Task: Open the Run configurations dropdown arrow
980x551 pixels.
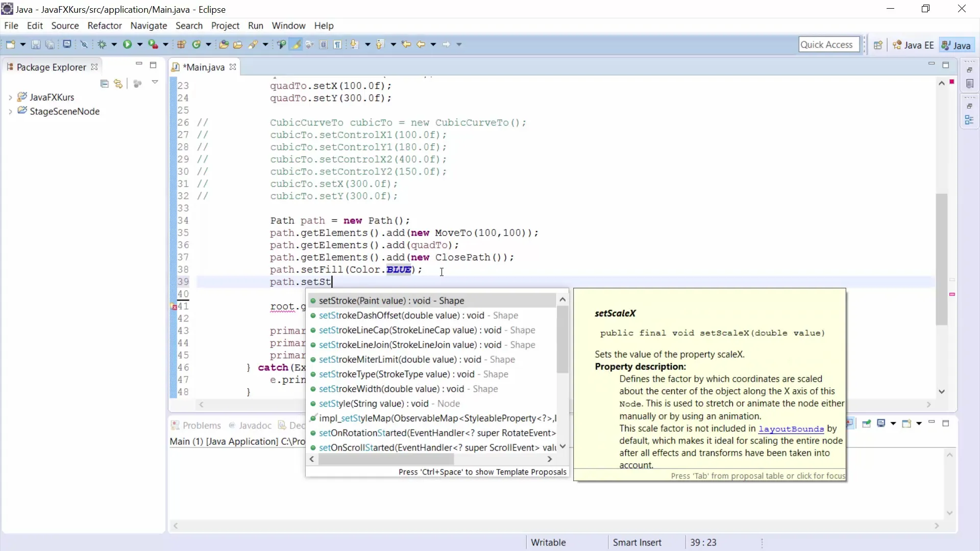Action: 139,45
